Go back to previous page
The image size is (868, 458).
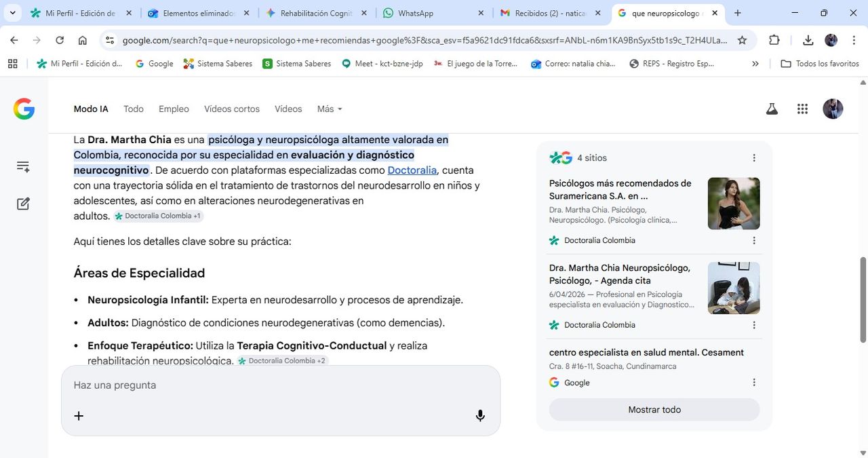pyautogui.click(x=14, y=41)
